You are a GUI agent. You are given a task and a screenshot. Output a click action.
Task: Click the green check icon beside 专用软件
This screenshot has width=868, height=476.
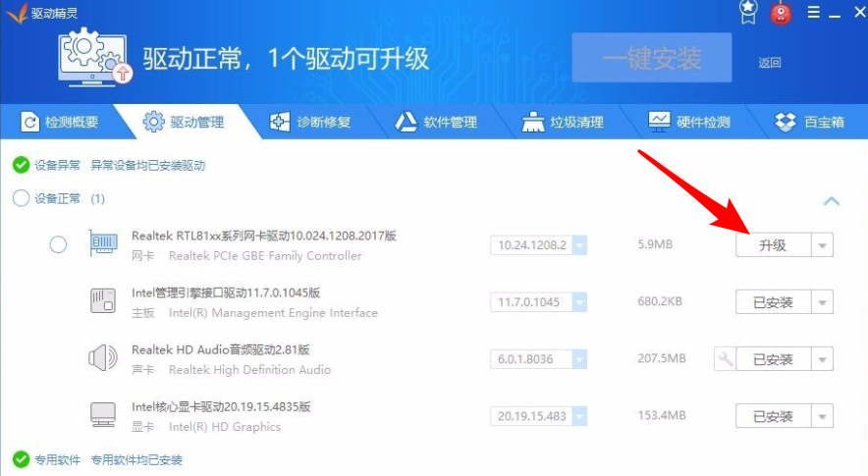(21, 459)
